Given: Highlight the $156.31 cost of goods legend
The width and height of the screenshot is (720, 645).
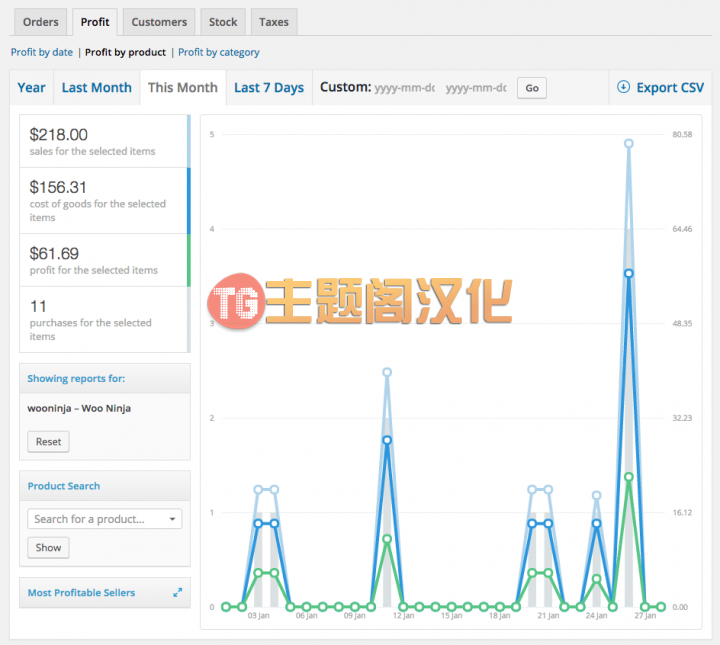Looking at the screenshot, I should point(105,201).
